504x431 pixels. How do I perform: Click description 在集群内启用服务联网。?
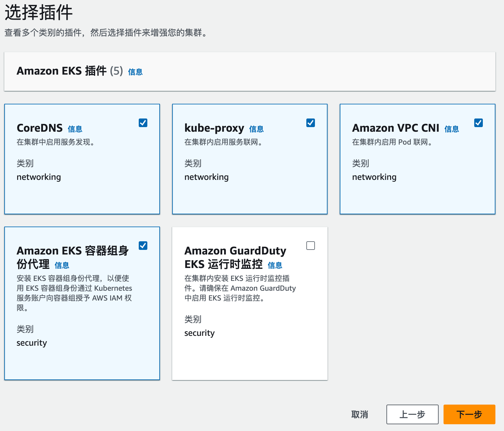[x=223, y=142]
